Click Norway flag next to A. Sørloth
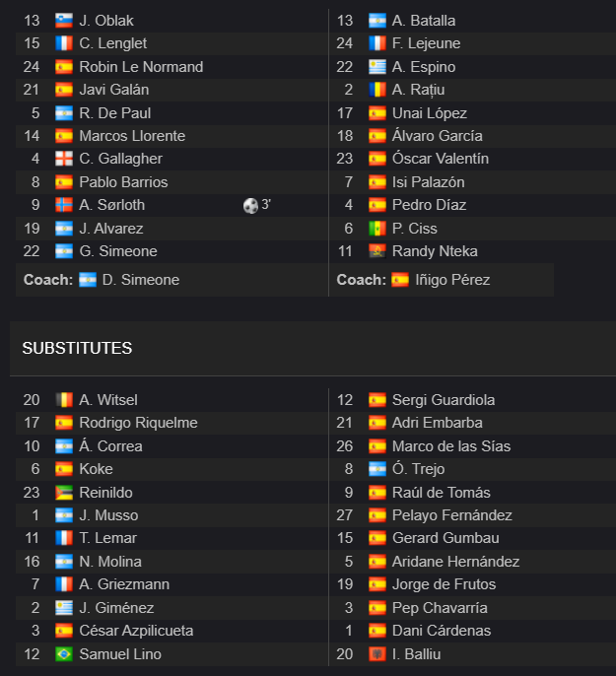This screenshot has height=676, width=616. (64, 205)
